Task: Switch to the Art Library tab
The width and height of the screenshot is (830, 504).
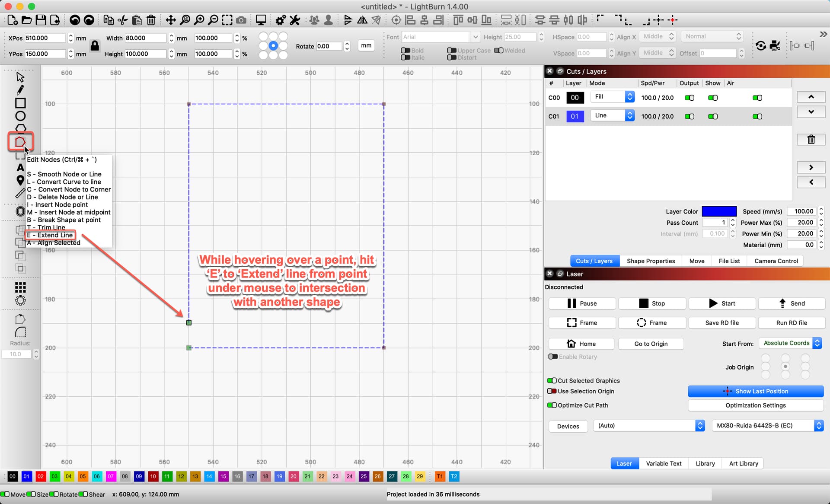Action: (x=743, y=463)
